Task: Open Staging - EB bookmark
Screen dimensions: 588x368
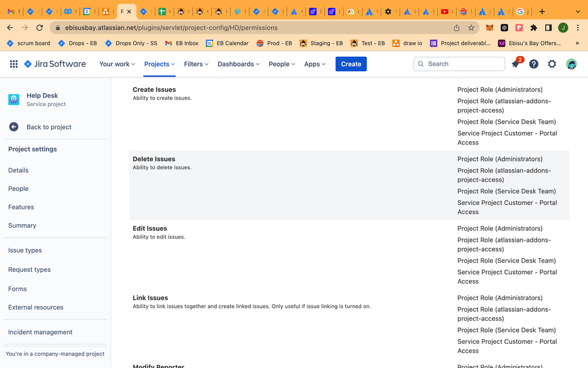Action: point(321,43)
